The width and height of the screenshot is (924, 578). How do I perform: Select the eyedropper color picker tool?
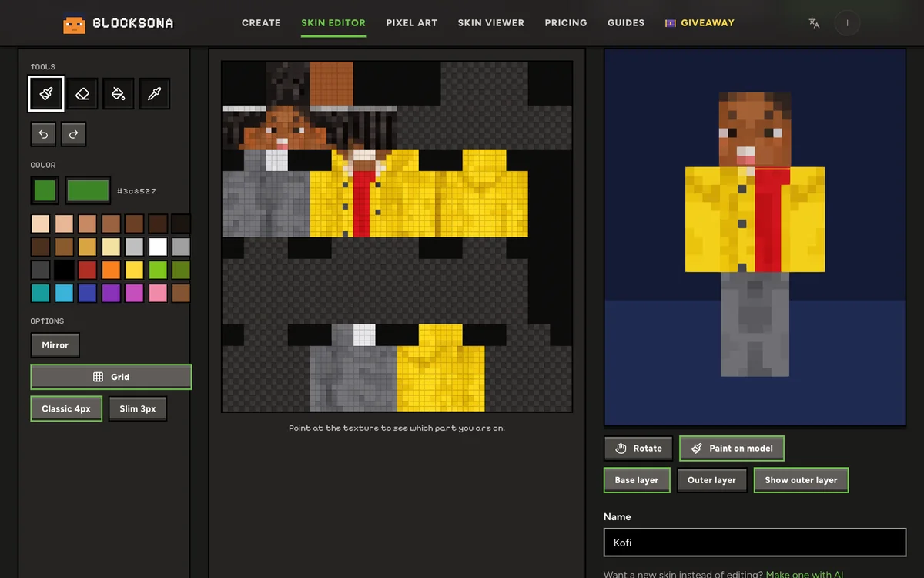point(154,94)
